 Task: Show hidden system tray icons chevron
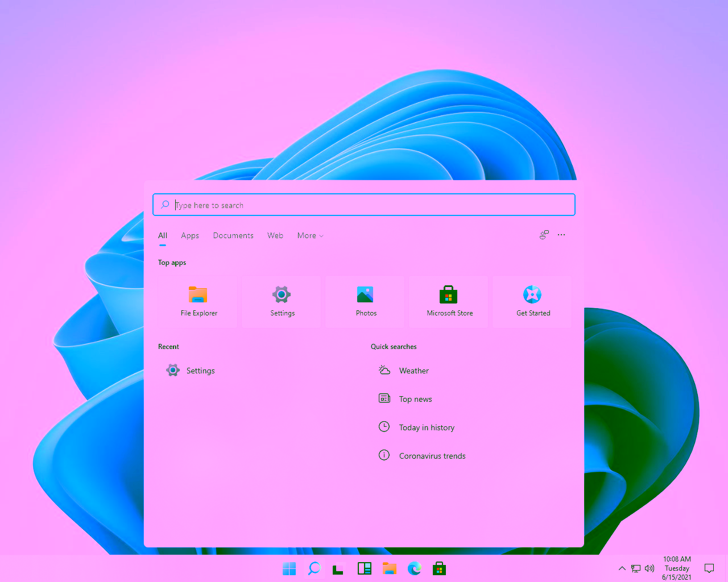tap(622, 568)
